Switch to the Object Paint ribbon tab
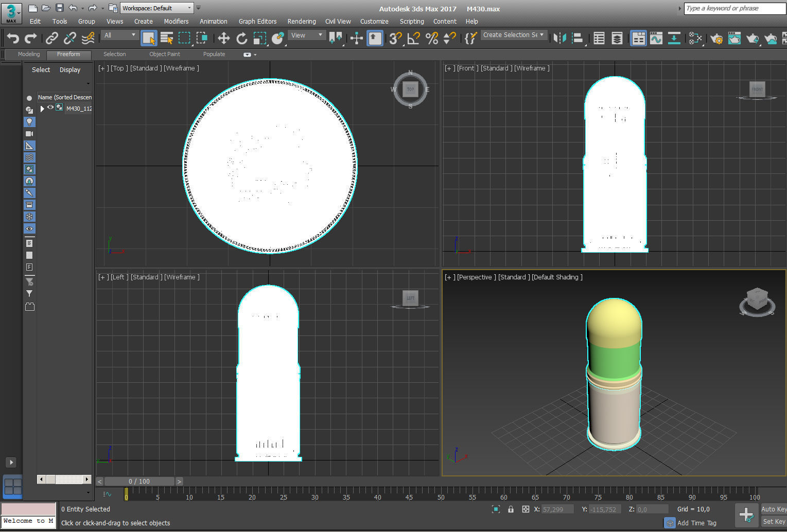This screenshot has height=532, width=787. [165, 54]
